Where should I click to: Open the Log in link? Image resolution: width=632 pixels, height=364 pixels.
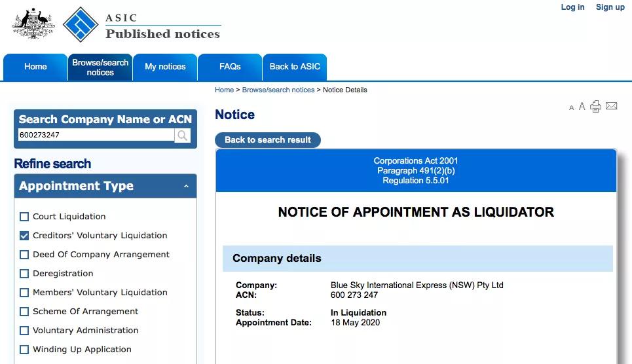(572, 7)
